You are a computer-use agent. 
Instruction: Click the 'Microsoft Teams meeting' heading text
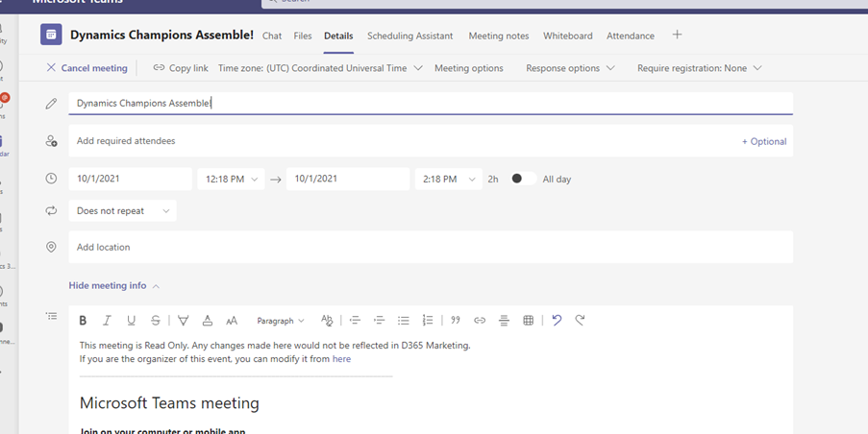169,402
